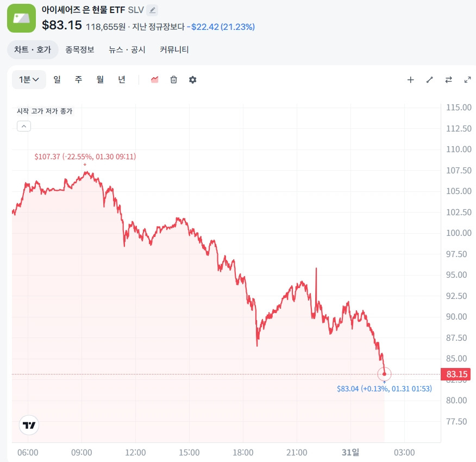The width and height of the screenshot is (476, 462).
Task: Select the 일 daily chart button
Action: click(x=57, y=79)
